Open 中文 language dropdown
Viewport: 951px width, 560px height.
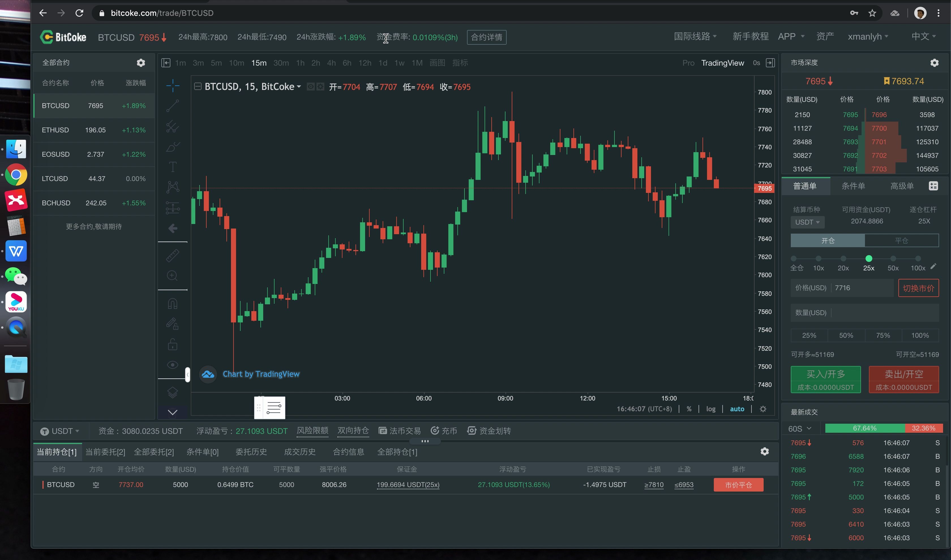tap(924, 36)
